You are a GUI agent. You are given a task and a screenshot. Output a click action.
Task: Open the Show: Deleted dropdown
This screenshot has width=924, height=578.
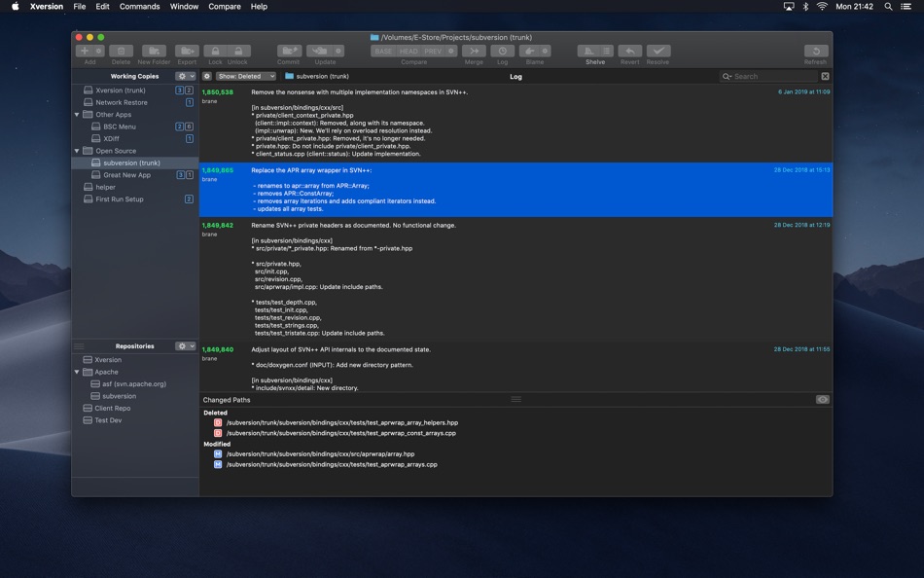(x=246, y=76)
